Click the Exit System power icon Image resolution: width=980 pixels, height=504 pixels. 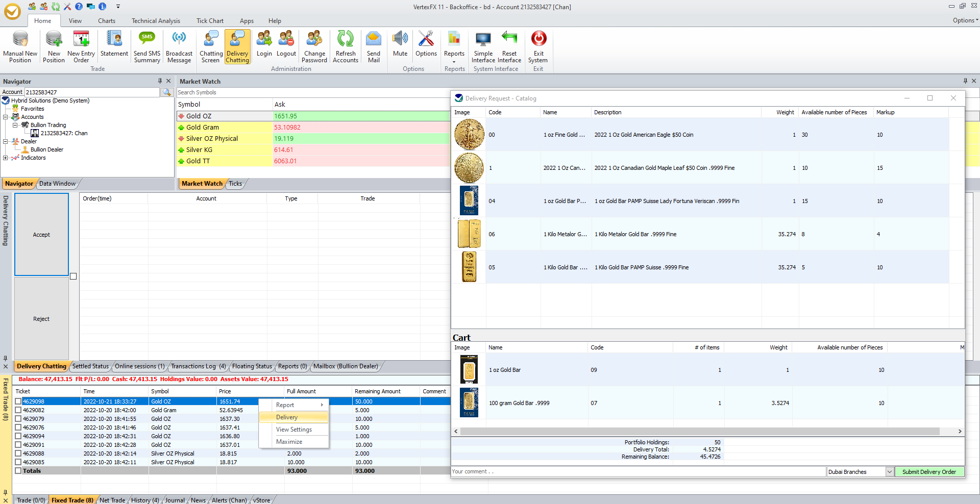click(538, 39)
